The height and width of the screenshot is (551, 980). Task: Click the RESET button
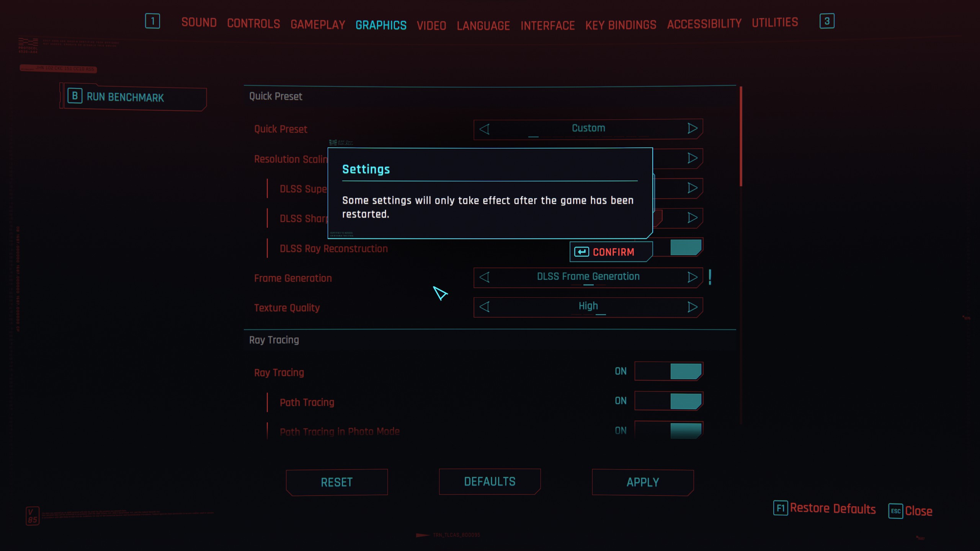point(336,483)
